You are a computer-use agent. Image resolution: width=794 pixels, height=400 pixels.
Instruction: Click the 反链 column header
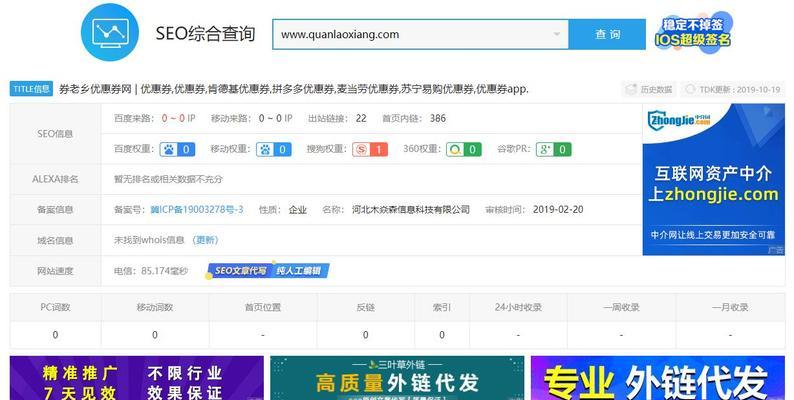click(x=366, y=307)
